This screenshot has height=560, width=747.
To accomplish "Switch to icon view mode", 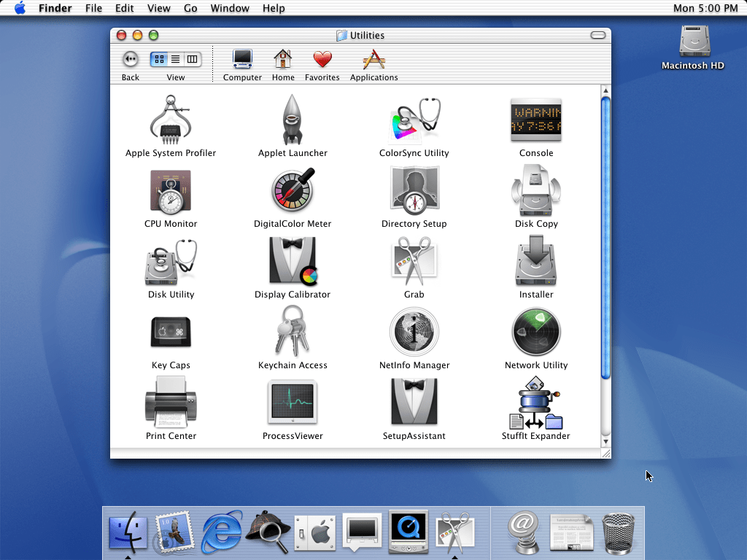I will (159, 59).
